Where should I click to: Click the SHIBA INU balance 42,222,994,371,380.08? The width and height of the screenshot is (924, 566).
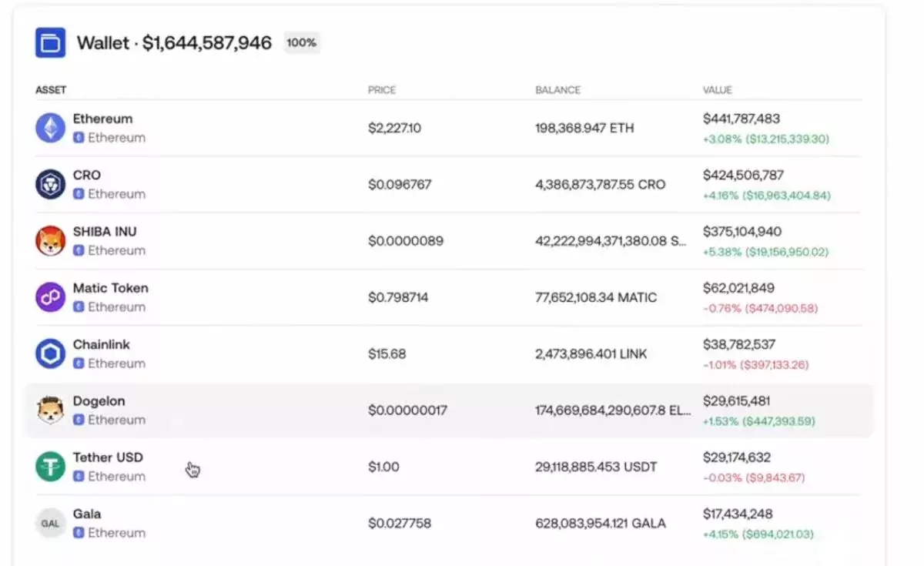point(611,241)
